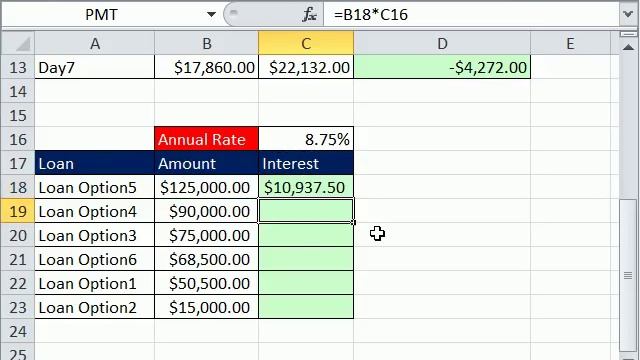Select row 16 header

[18, 140]
